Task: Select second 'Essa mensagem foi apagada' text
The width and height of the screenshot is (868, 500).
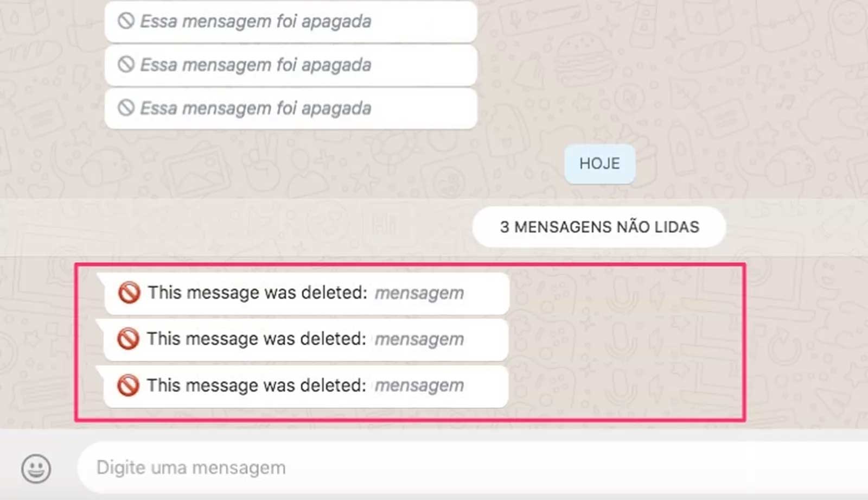Action: [256, 65]
